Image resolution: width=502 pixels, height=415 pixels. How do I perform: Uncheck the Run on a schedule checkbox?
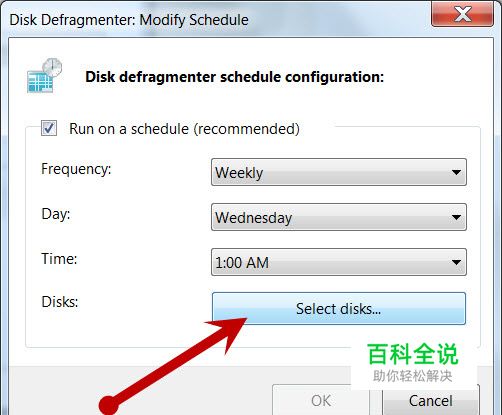tap(49, 128)
